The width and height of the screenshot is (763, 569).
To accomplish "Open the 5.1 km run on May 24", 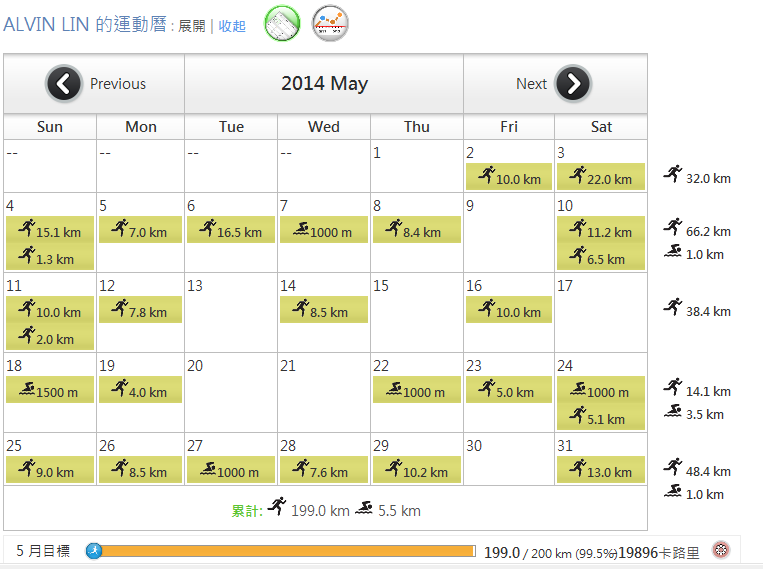I will 600,418.
